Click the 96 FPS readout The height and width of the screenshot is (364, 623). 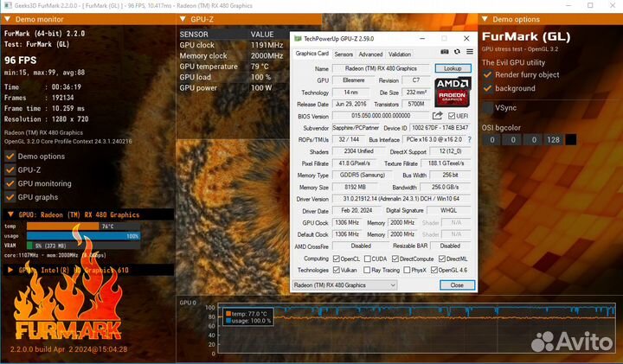(20, 61)
